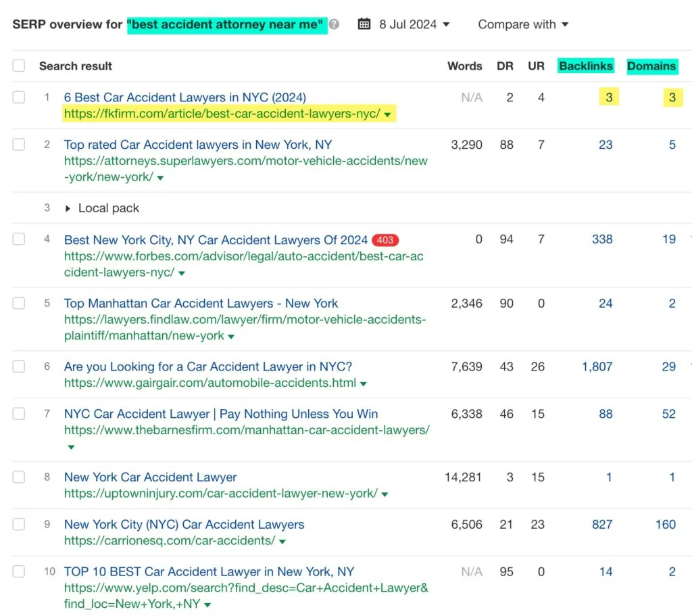Open "6 Best Car Accident Lawyers in NYC" link

coord(184,97)
